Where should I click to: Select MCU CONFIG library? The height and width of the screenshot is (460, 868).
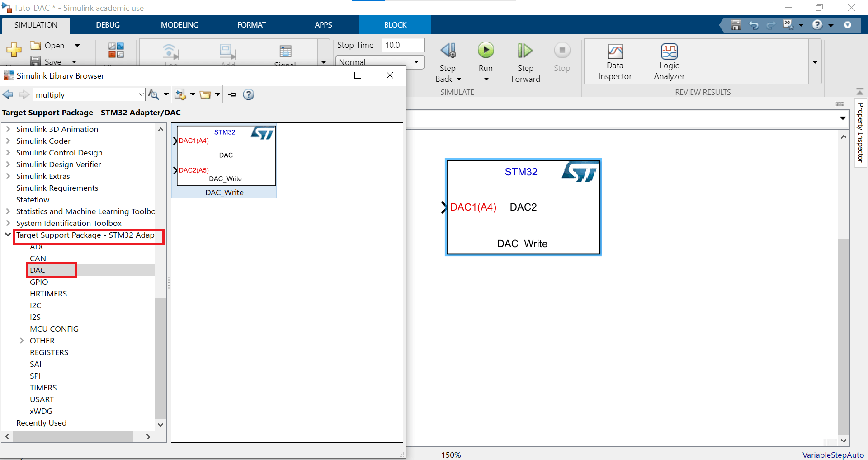pyautogui.click(x=54, y=329)
